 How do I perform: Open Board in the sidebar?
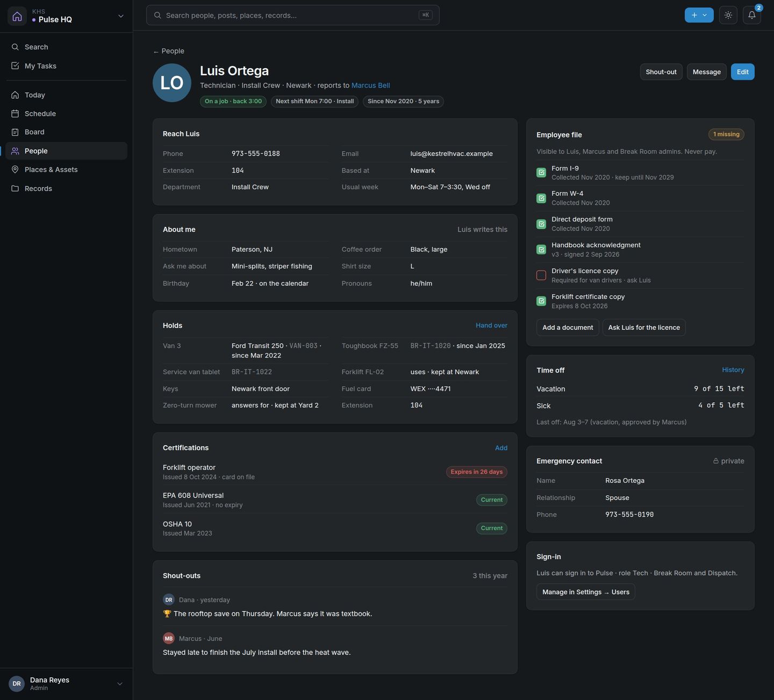(66, 132)
